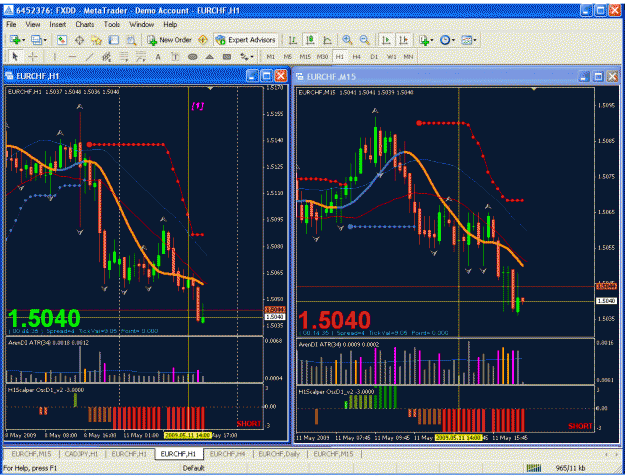The image size is (625, 476).
Task: Toggle the Chart Shift button
Action: 403,40
